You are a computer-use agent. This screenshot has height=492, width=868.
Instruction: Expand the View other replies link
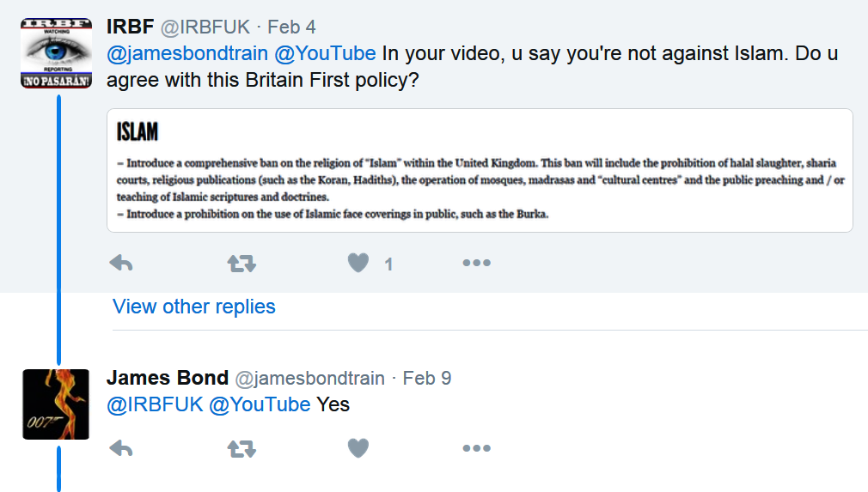194,307
